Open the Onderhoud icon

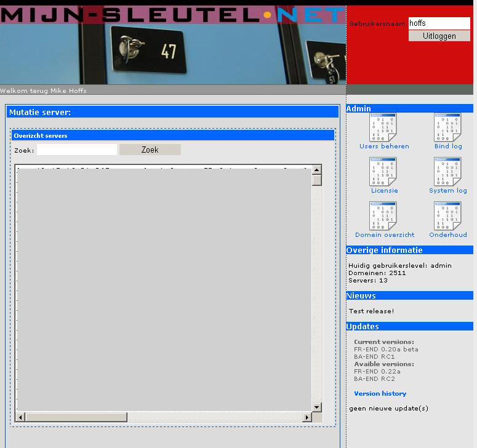click(x=447, y=215)
